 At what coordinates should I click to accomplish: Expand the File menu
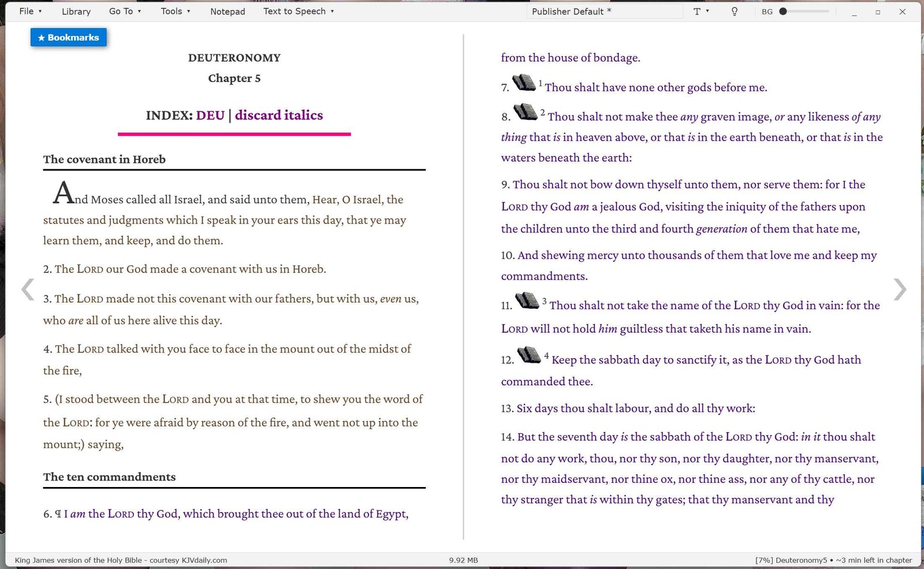(x=31, y=11)
